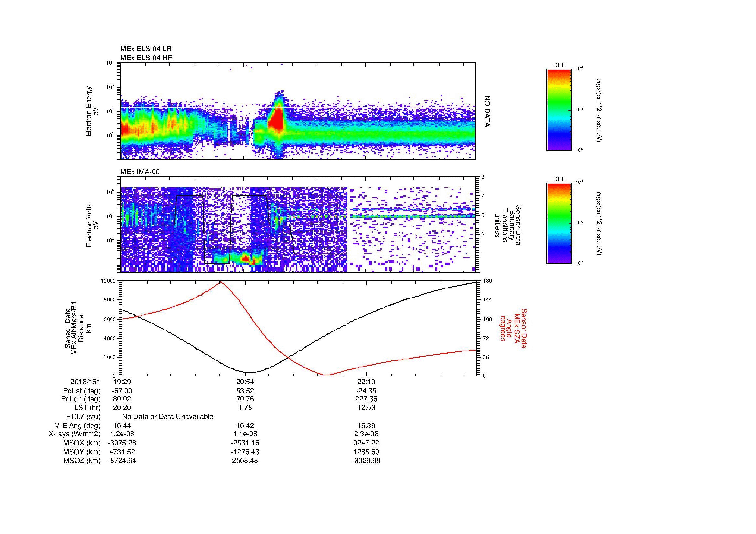Click the MSOZ value -8724.64

click(x=122, y=461)
